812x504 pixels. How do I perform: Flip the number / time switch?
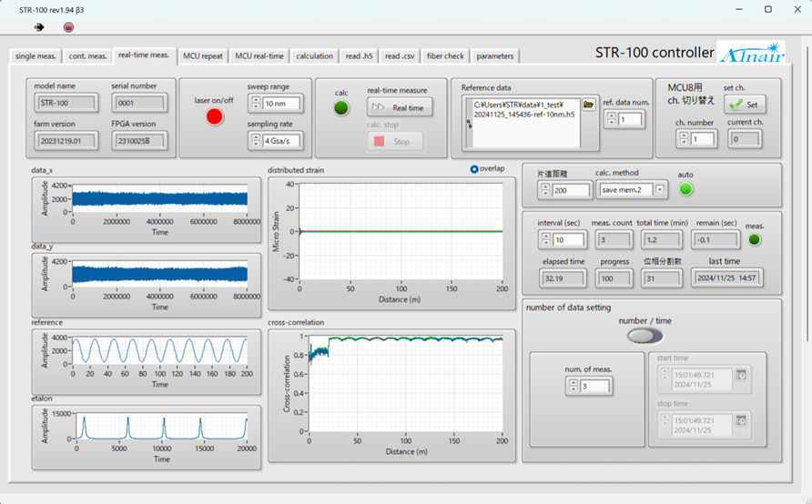tap(645, 336)
